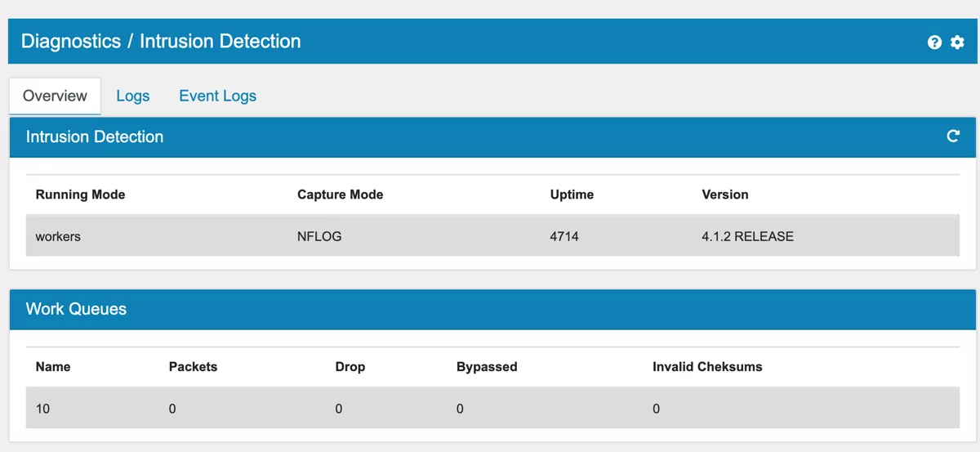Viewport: 980px width, 452px height.
Task: Select the '4.1.2 RELEASE' version value
Action: (747, 236)
